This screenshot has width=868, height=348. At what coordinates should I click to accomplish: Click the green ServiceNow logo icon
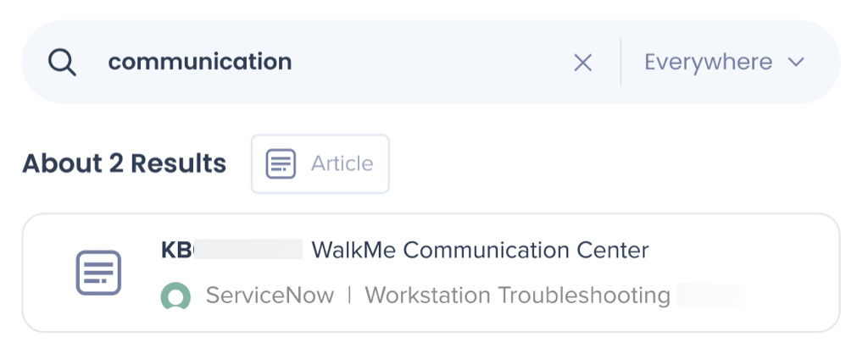click(175, 296)
